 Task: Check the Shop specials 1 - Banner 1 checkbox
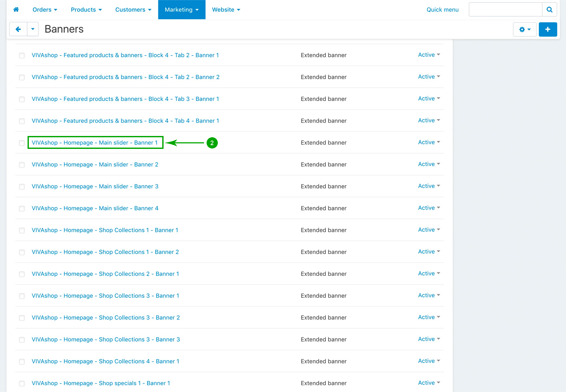pos(22,383)
